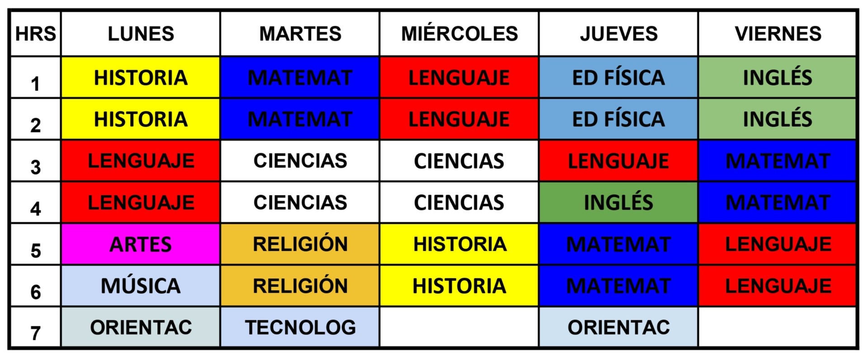Select Monday's hour 1 HISTORIA cell
The width and height of the screenshot is (868, 357).
[x=141, y=77]
